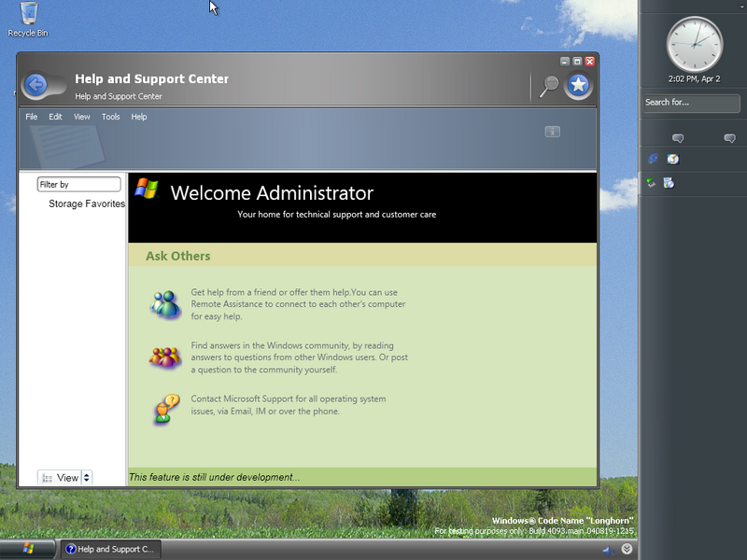The width and height of the screenshot is (747, 560).
Task: Click Contact Microsoft Support text
Action: click(289, 405)
